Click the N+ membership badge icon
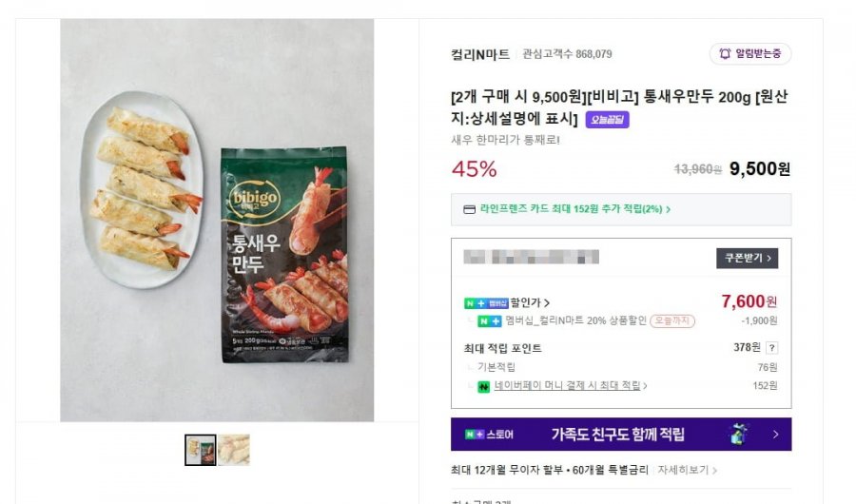This screenshot has height=504, width=856. point(485,302)
